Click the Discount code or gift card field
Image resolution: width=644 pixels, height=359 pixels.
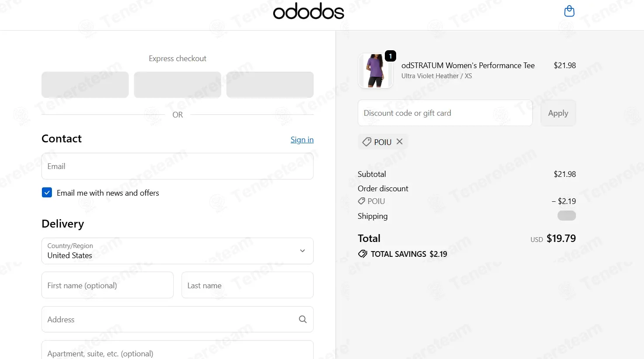coord(445,113)
